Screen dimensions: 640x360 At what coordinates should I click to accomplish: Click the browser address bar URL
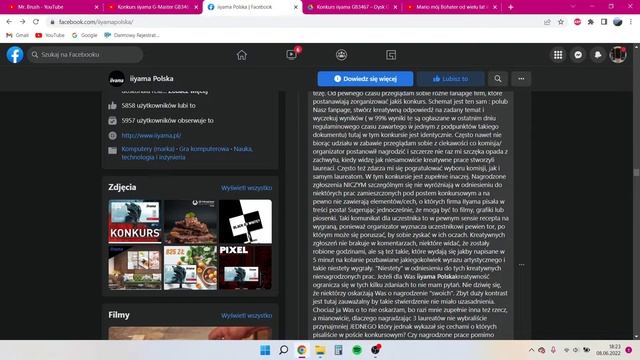96,22
